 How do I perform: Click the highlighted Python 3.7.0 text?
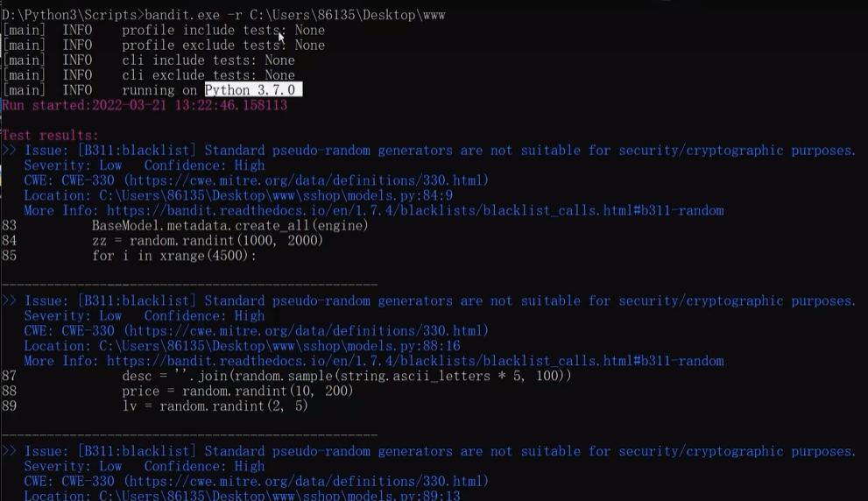click(x=253, y=89)
